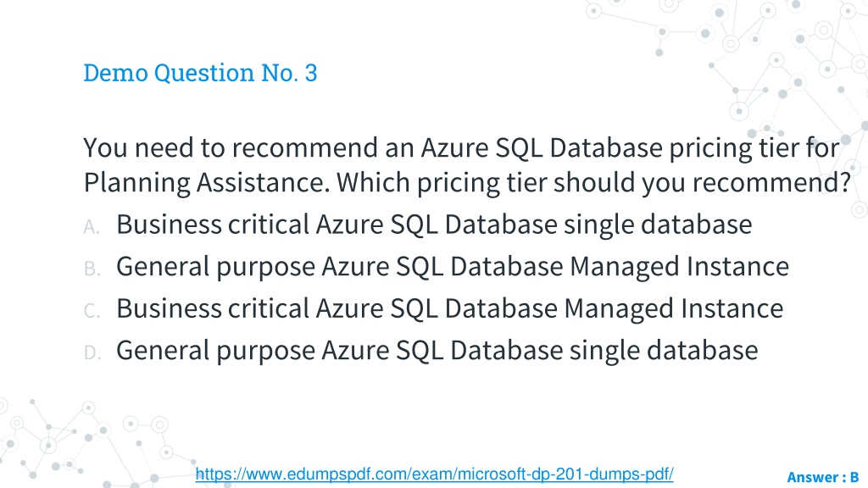Screen dimensions: 868x488
Task: Choose Business critical single database answer text
Action: [434, 225]
